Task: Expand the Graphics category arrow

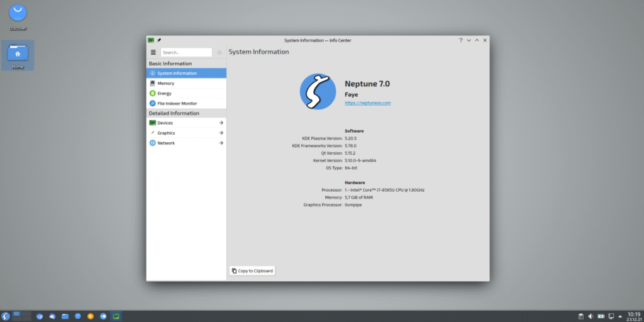Action: point(221,133)
